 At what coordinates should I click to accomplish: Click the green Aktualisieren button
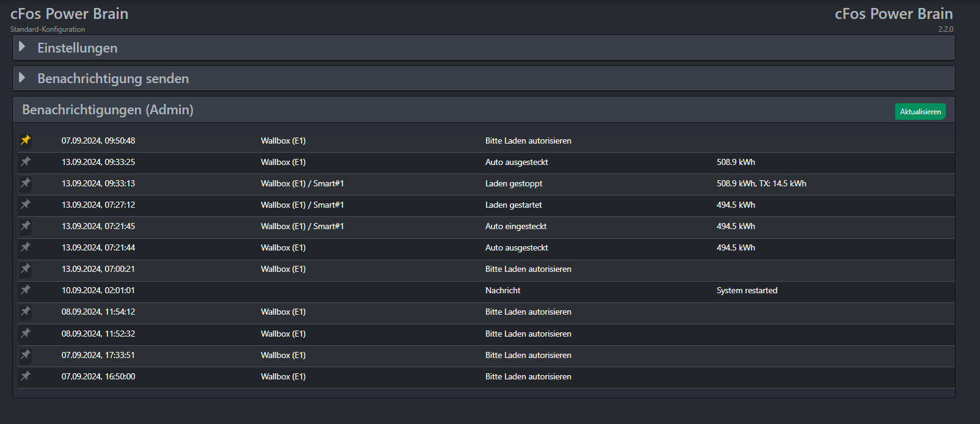tap(920, 112)
